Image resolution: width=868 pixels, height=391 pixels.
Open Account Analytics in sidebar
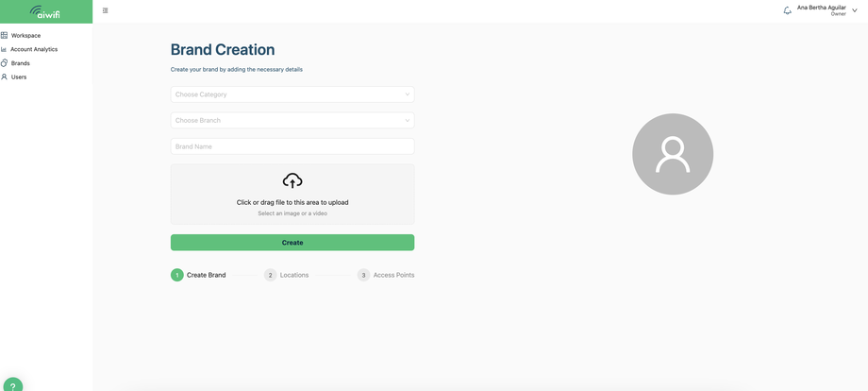tap(34, 49)
